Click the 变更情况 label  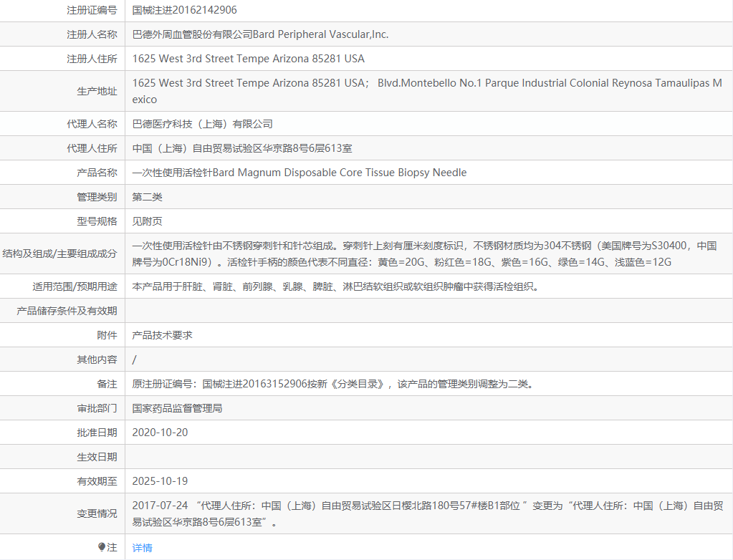click(x=97, y=513)
